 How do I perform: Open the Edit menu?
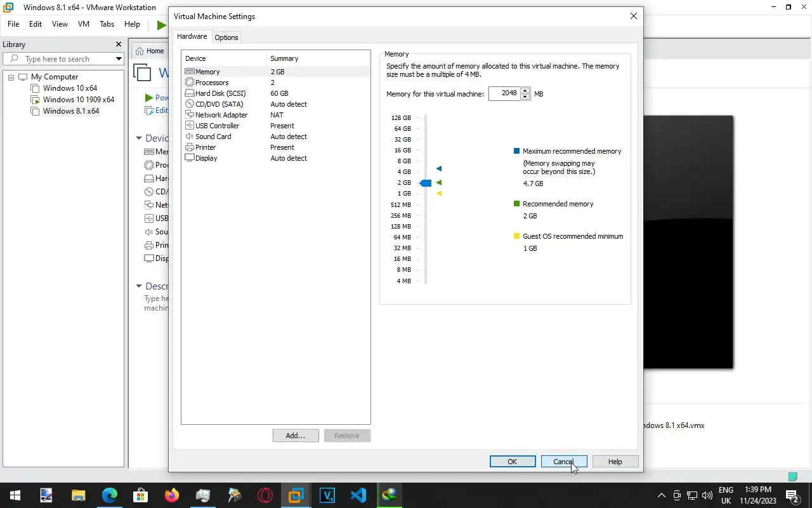click(x=36, y=24)
